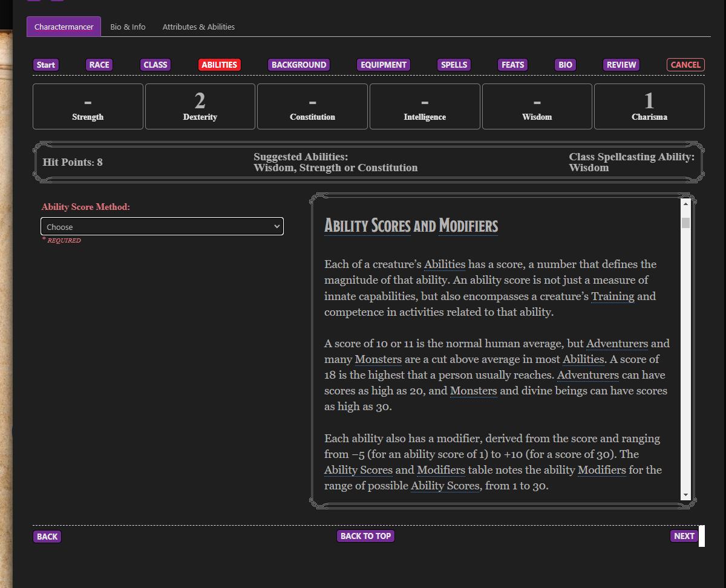Jump to the CLASS step
Image resolution: width=726 pixels, height=588 pixels.
point(155,65)
